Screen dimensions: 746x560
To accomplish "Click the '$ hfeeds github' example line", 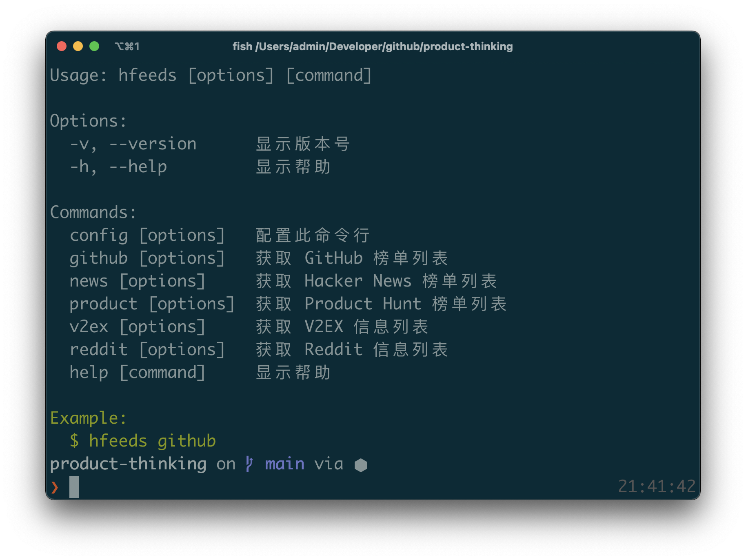I will [x=143, y=442].
